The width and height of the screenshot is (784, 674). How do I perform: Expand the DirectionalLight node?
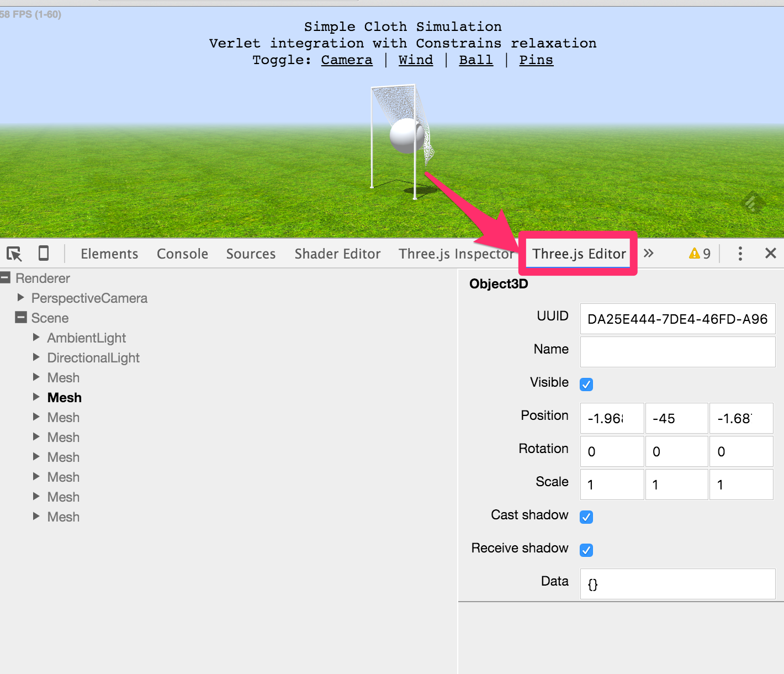pyautogui.click(x=36, y=357)
